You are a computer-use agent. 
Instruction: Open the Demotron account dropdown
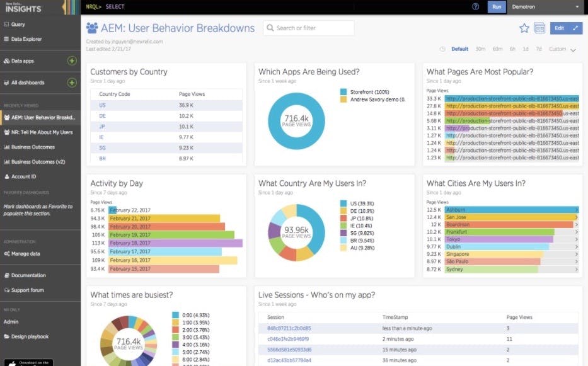pyautogui.click(x=546, y=7)
